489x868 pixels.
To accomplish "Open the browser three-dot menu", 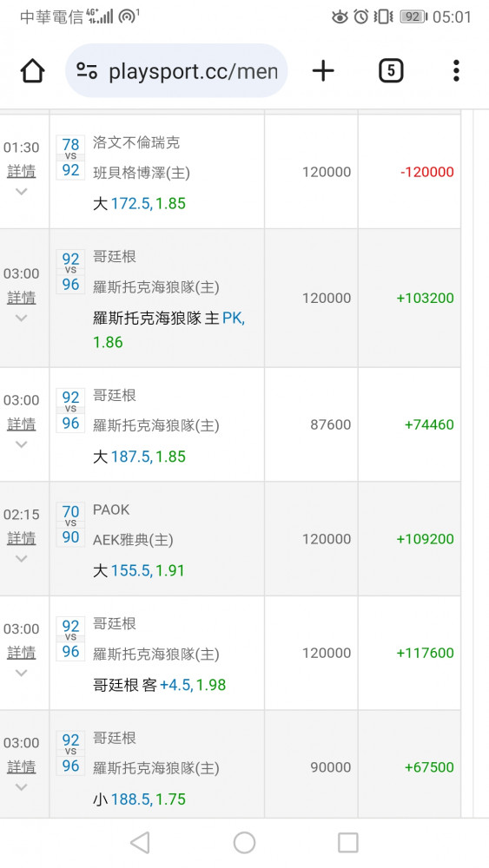I will [456, 71].
